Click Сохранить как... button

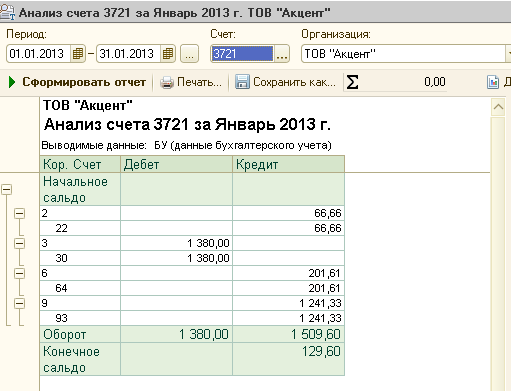click(x=286, y=82)
